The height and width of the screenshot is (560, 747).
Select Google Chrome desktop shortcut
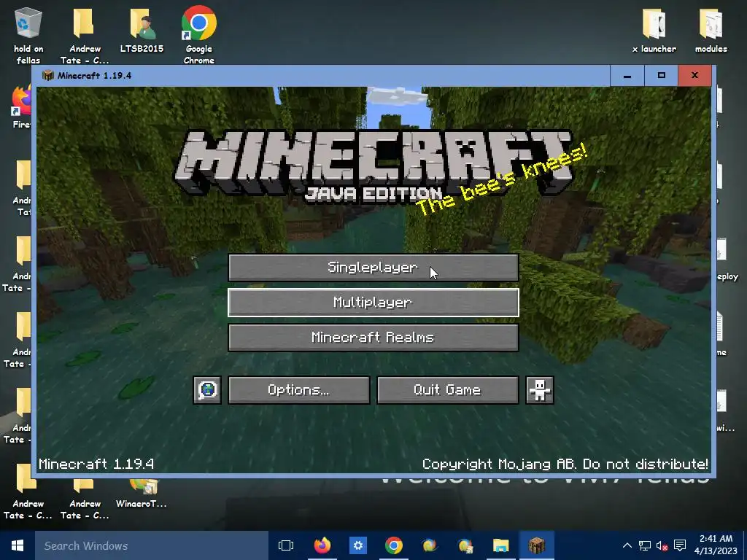pyautogui.click(x=199, y=35)
